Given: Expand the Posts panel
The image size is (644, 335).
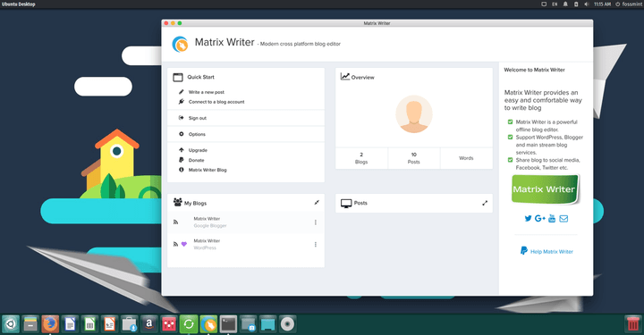Looking at the screenshot, I should (x=485, y=203).
